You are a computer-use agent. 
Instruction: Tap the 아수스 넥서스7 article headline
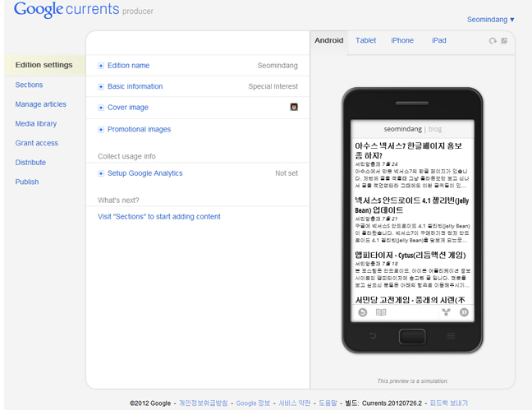[409, 151]
